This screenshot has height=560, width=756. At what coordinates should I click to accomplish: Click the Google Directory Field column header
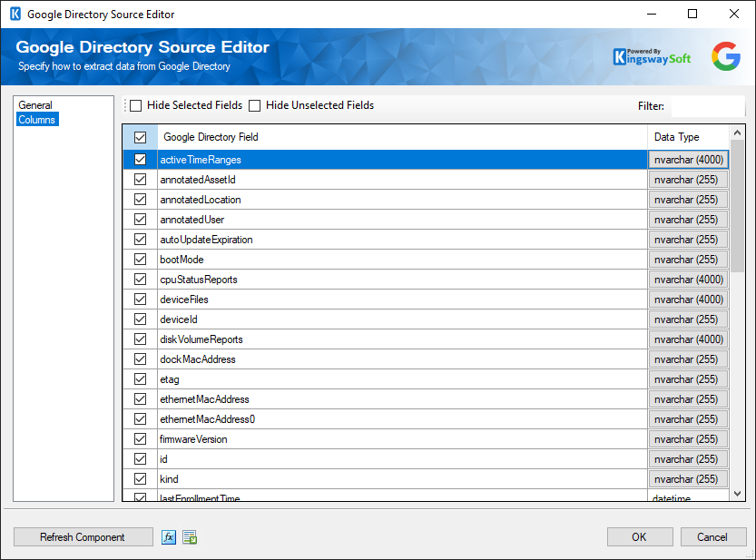(x=402, y=137)
